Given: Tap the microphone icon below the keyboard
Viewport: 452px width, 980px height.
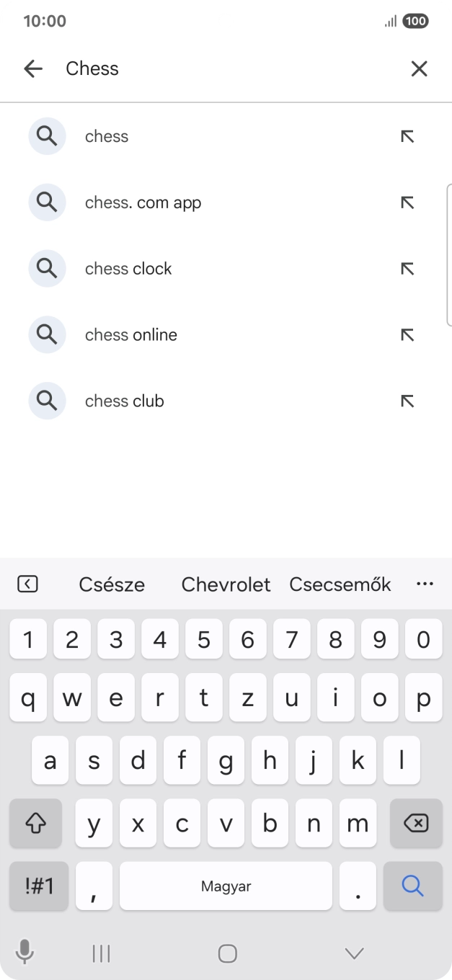Looking at the screenshot, I should pyautogui.click(x=26, y=953).
